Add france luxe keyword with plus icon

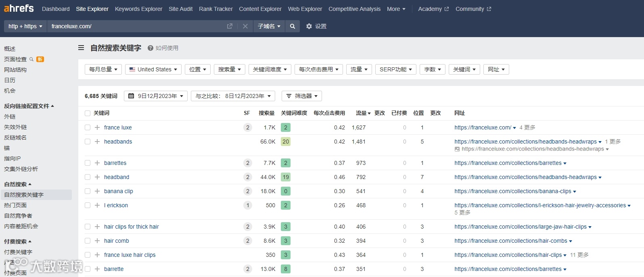coord(97,127)
